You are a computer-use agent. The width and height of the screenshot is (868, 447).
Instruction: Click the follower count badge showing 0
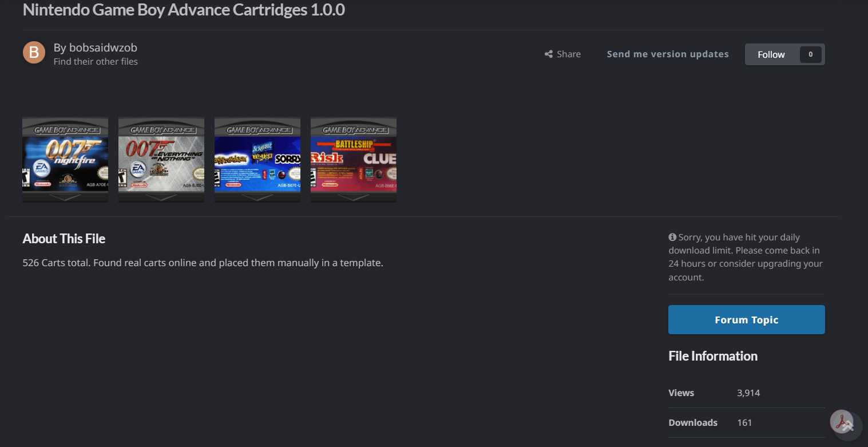point(811,54)
